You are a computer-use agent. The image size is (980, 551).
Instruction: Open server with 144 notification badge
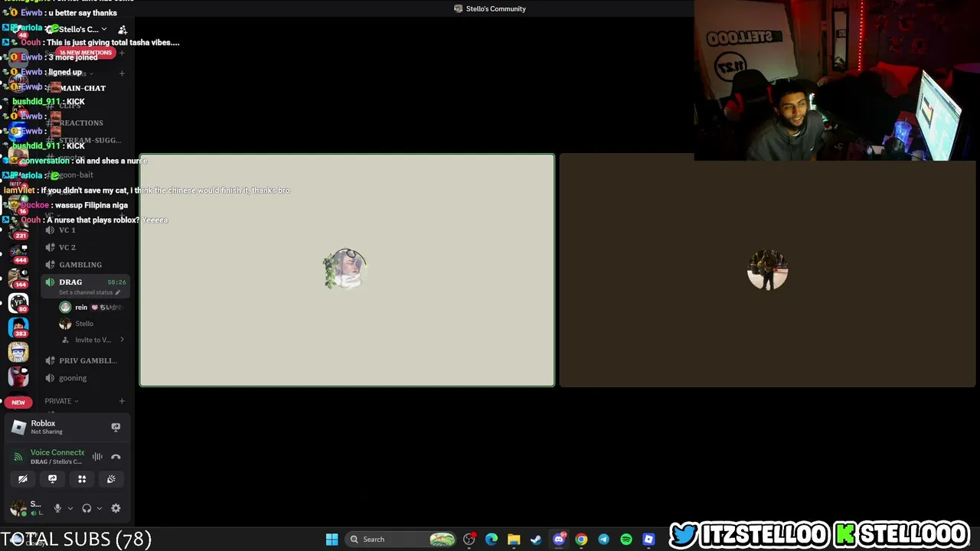pyautogui.click(x=18, y=277)
